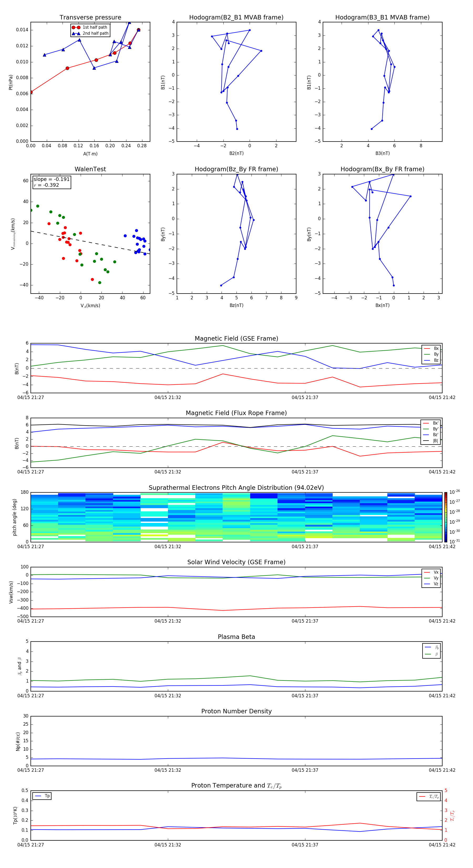The height and width of the screenshot is (868, 473).
Task: Click the "Bx(nT)" x-axis label
Action: [382, 305]
